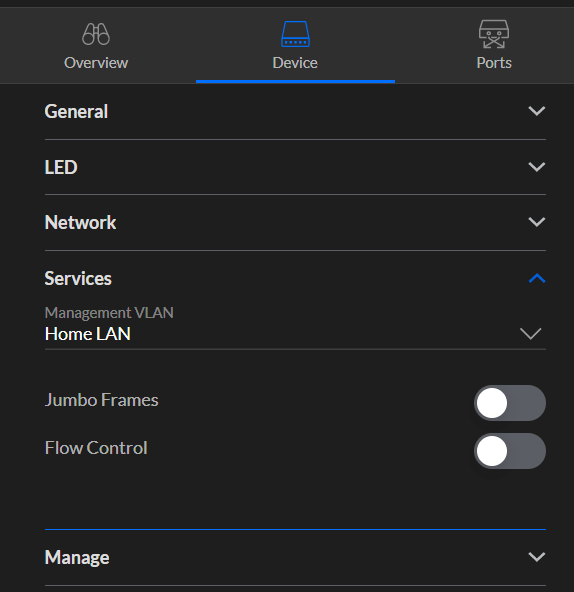Expand the Network section chevron
This screenshot has height=592, width=574.
537,222
